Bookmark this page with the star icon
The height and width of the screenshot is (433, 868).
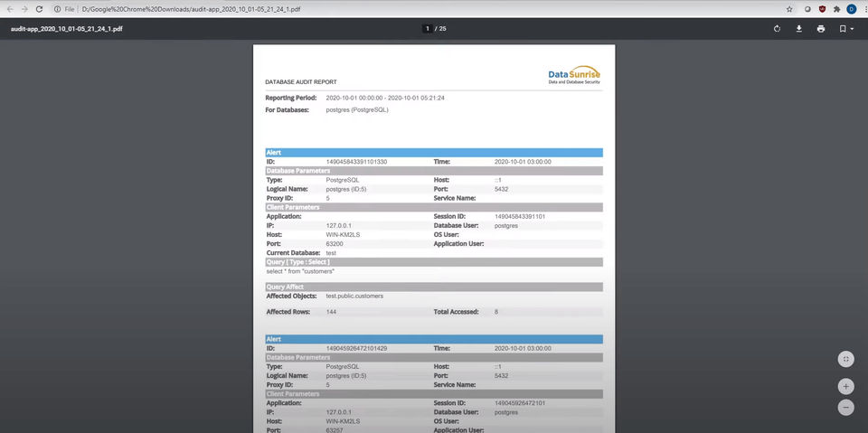(789, 9)
